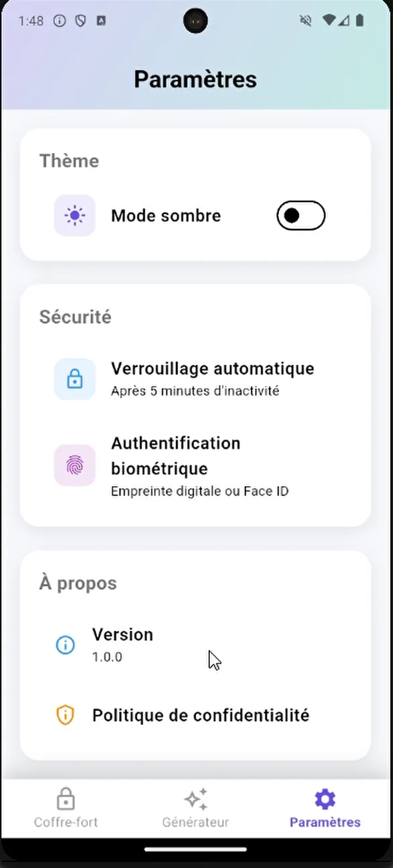Click the gear icon above Paramètres
Screen dimensions: 393x868
tap(325, 799)
